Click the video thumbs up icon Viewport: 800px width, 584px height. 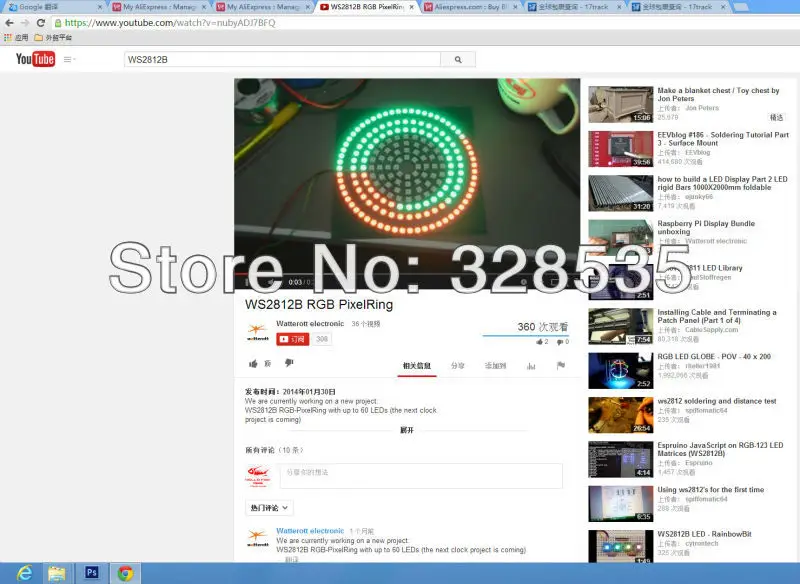pos(253,364)
